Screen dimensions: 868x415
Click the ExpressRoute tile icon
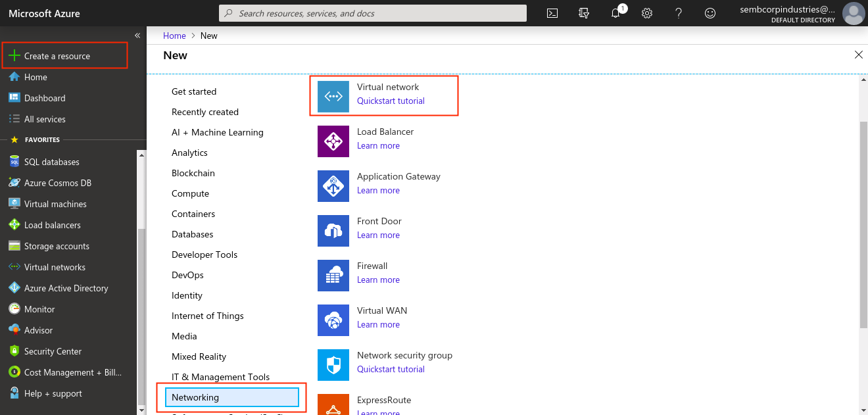click(x=333, y=404)
